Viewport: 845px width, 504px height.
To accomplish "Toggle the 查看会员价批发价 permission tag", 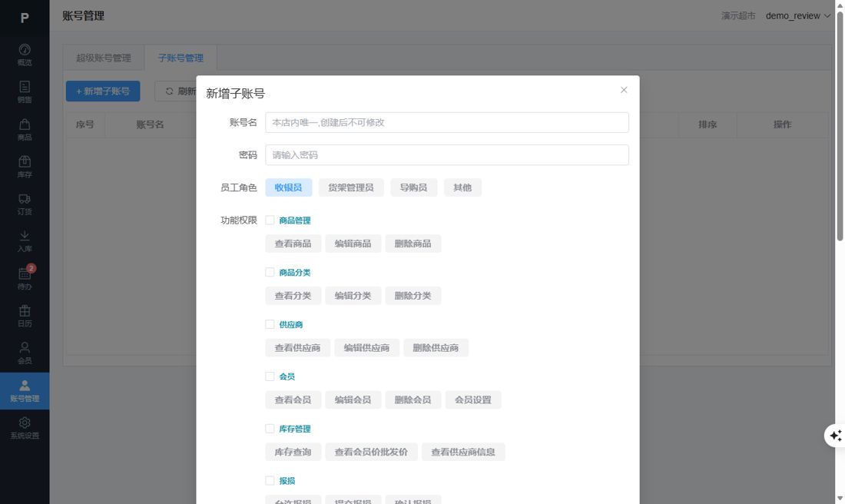I will [x=371, y=453].
